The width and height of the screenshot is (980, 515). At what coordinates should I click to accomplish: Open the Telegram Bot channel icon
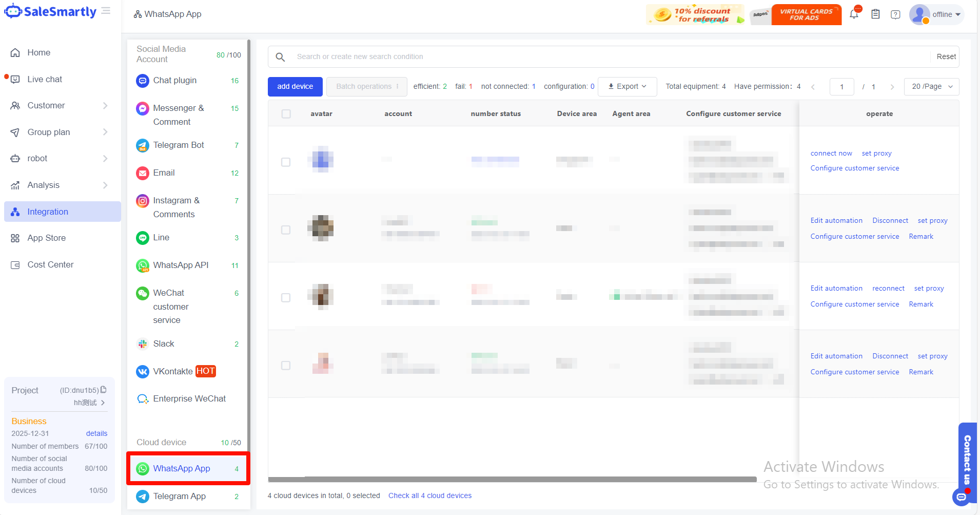pos(143,146)
